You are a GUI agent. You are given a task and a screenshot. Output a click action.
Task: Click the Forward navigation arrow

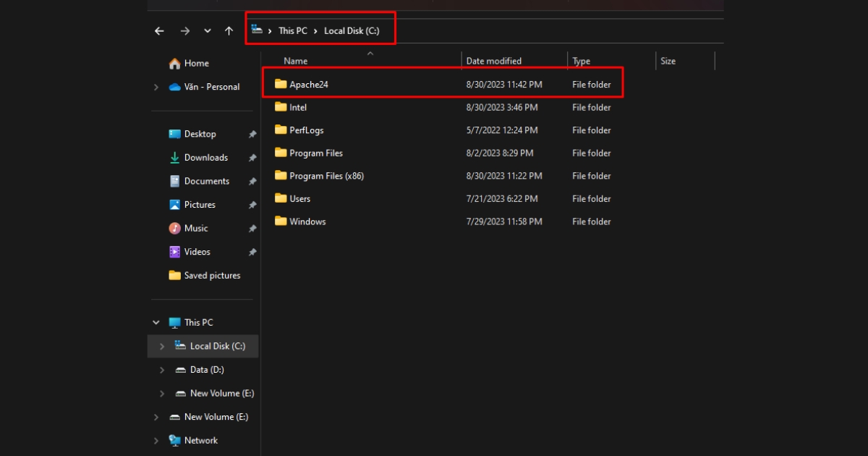184,31
